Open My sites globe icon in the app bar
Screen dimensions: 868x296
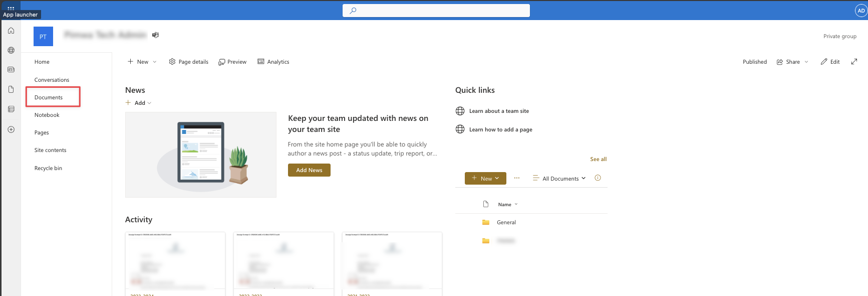pyautogui.click(x=11, y=50)
